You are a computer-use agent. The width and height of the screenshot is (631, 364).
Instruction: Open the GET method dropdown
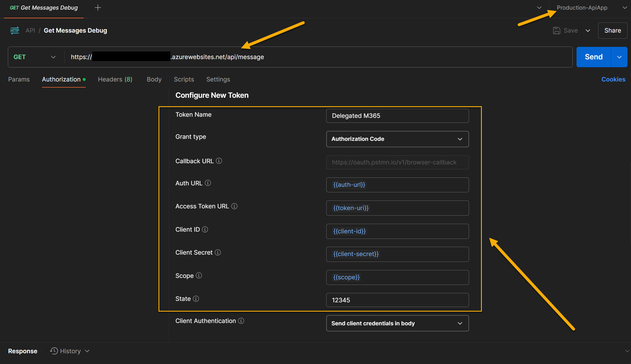[x=53, y=57]
